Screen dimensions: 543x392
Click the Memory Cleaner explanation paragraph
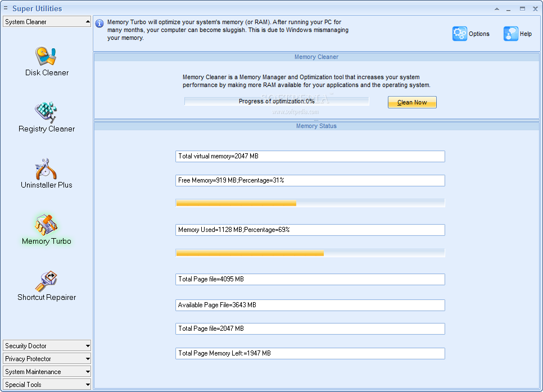pos(306,81)
